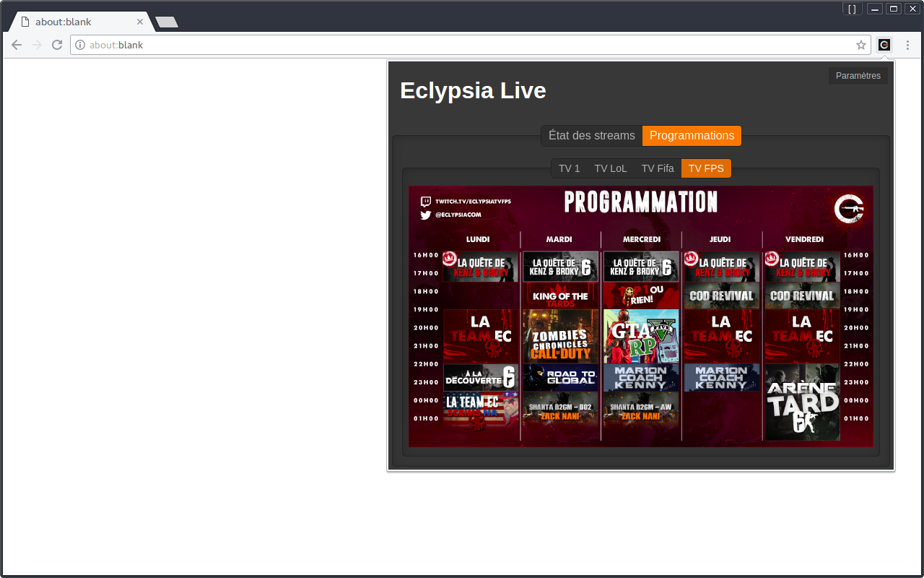Screen dimensions: 924x578
Task: Switch to État des streams tab
Action: (591, 136)
